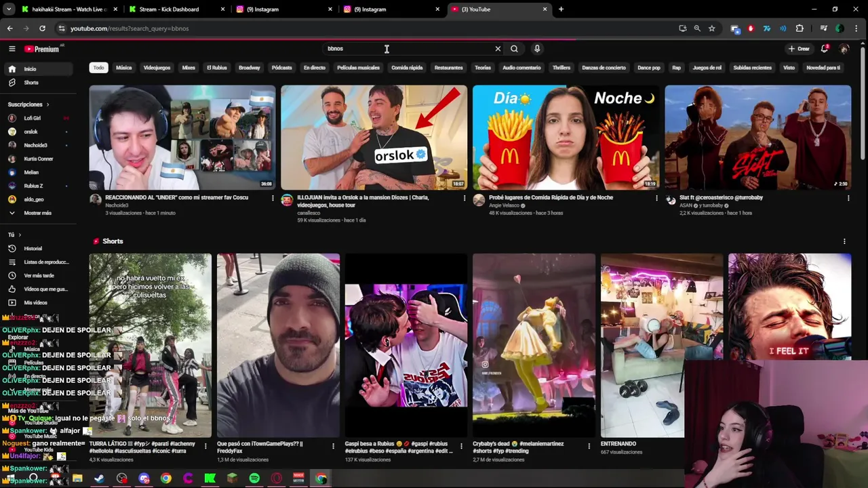Open Kurtis Conner subscription channel

pos(38,159)
